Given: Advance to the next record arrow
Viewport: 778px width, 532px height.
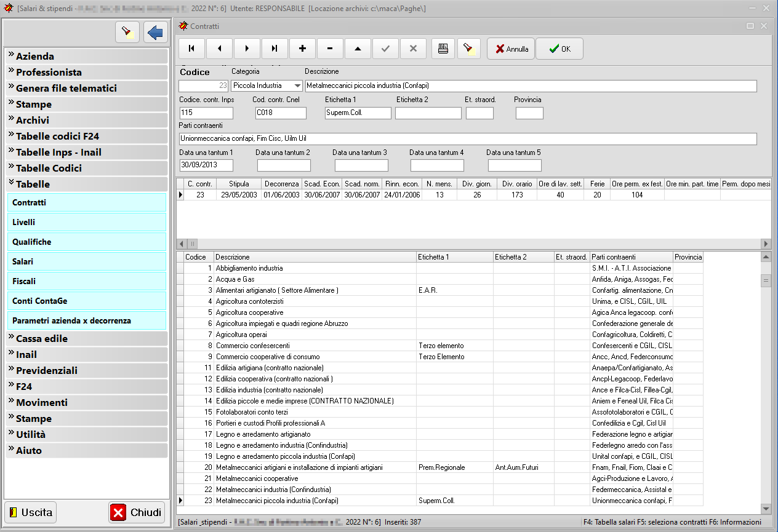Looking at the screenshot, I should [x=247, y=49].
